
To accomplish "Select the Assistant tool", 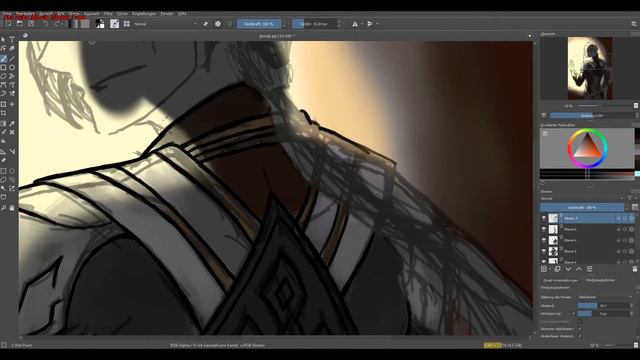I will (x=3, y=151).
